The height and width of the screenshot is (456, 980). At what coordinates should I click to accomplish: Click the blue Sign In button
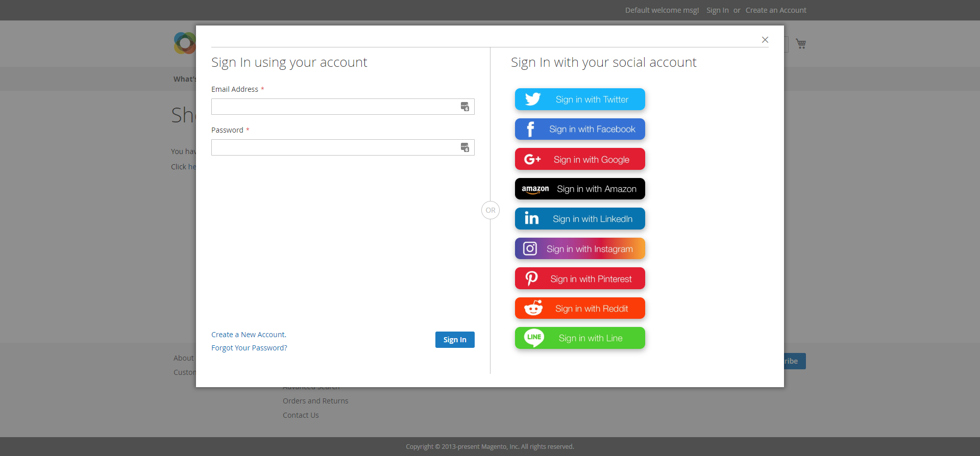click(455, 340)
